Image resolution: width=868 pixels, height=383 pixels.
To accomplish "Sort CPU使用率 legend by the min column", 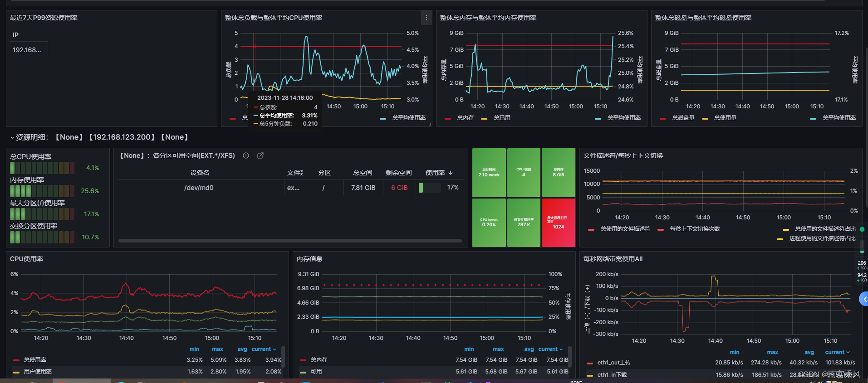I will click(x=194, y=349).
